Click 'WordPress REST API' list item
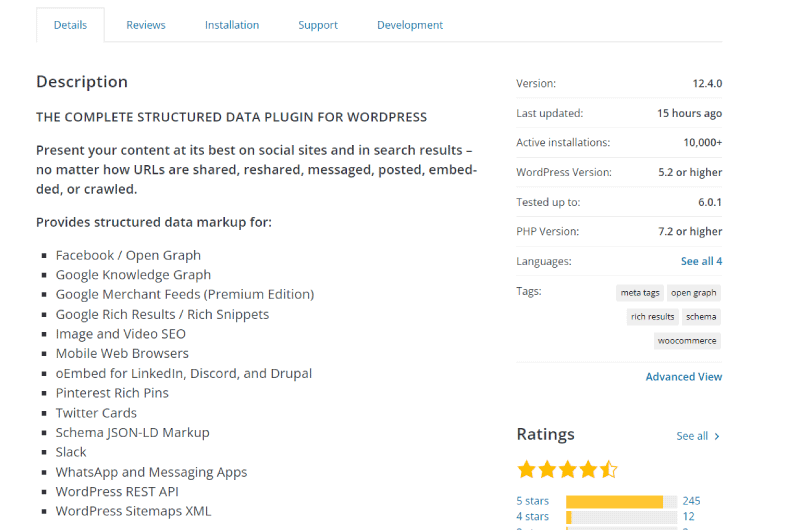 click(x=117, y=492)
